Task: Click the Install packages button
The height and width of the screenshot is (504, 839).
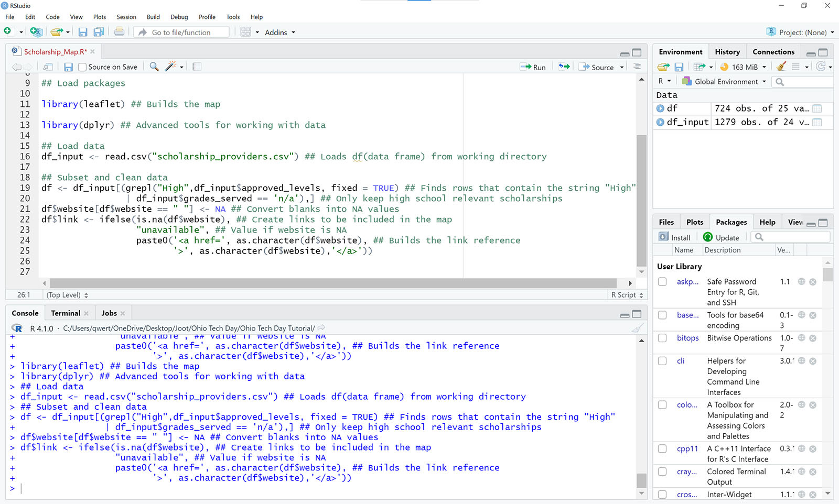Action: 675,237
